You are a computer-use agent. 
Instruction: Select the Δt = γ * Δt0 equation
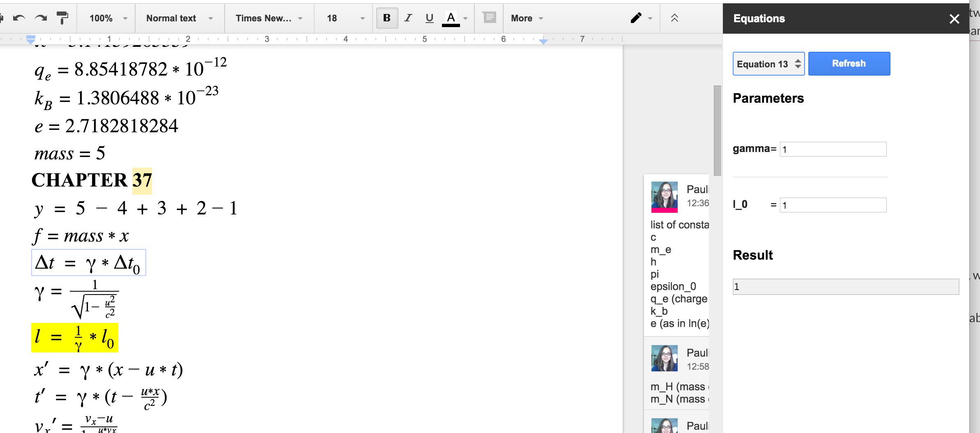tap(88, 263)
